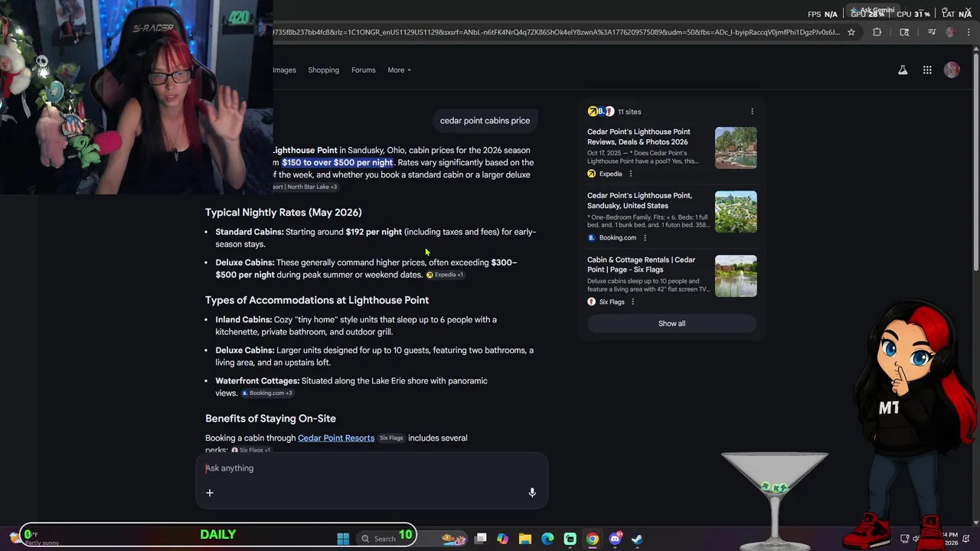
Task: Launch Copilot from the taskbar
Action: click(502, 539)
